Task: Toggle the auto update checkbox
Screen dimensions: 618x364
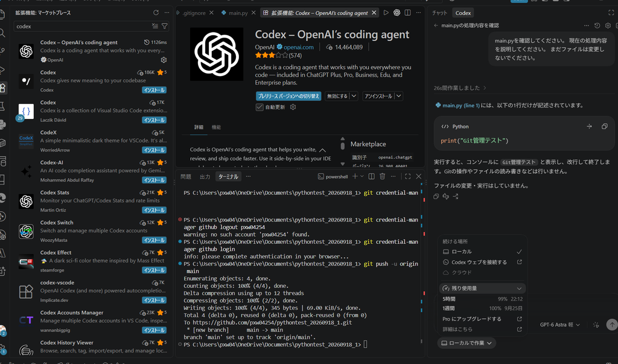Action: pos(260,107)
